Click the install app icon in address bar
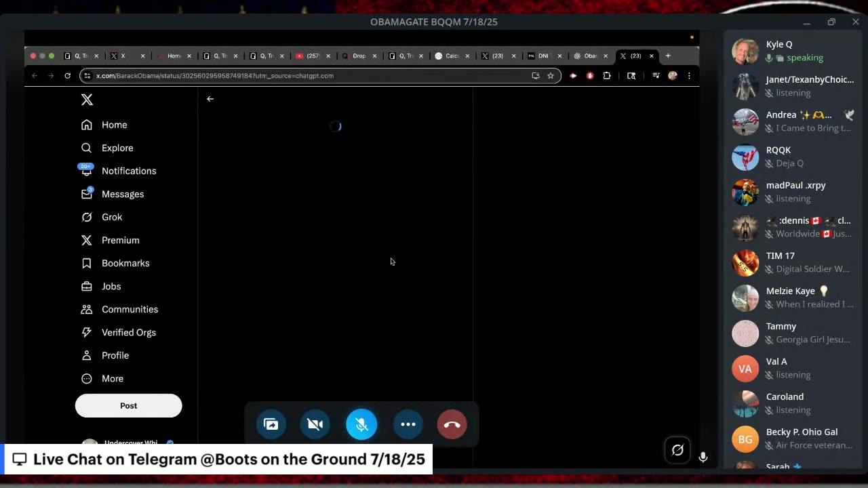The image size is (868, 488). (536, 75)
